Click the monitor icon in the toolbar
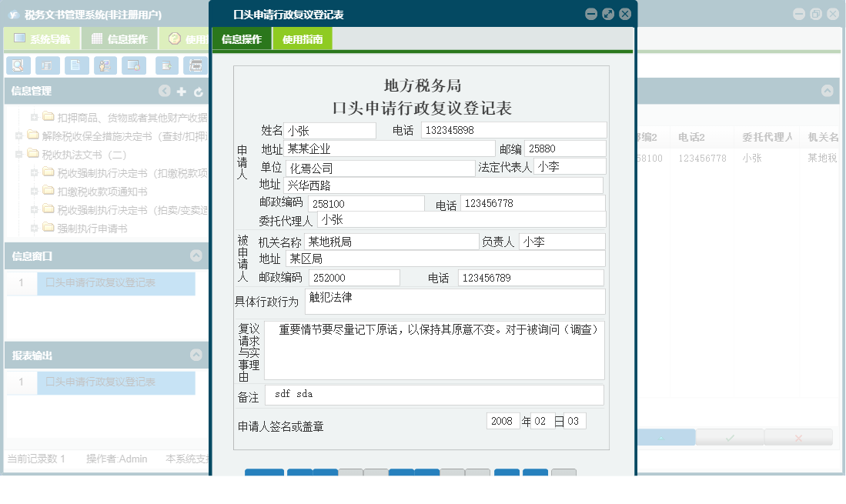Image resolution: width=846 pixels, height=504 pixels. (x=133, y=65)
